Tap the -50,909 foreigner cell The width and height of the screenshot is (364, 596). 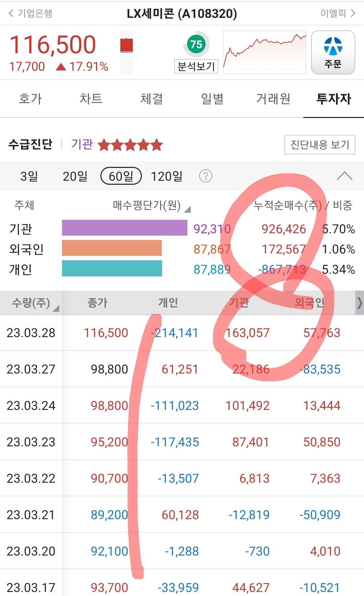pos(320,515)
